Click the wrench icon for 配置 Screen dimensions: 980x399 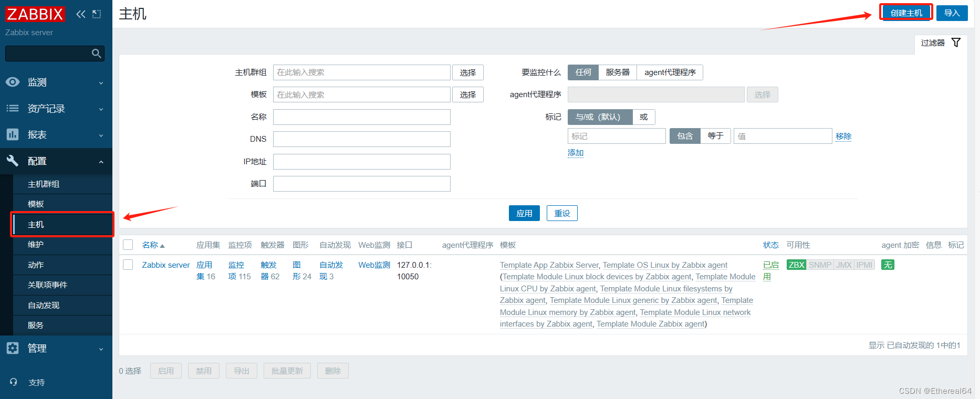point(13,161)
